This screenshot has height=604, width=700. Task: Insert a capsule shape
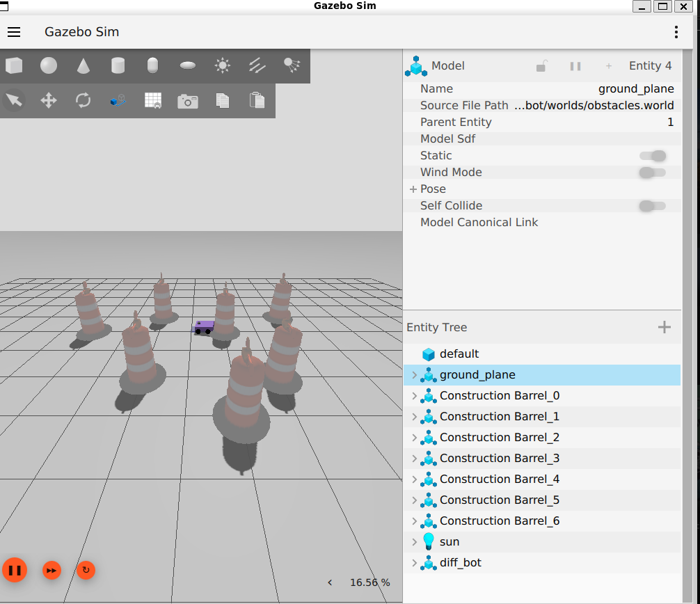click(152, 65)
